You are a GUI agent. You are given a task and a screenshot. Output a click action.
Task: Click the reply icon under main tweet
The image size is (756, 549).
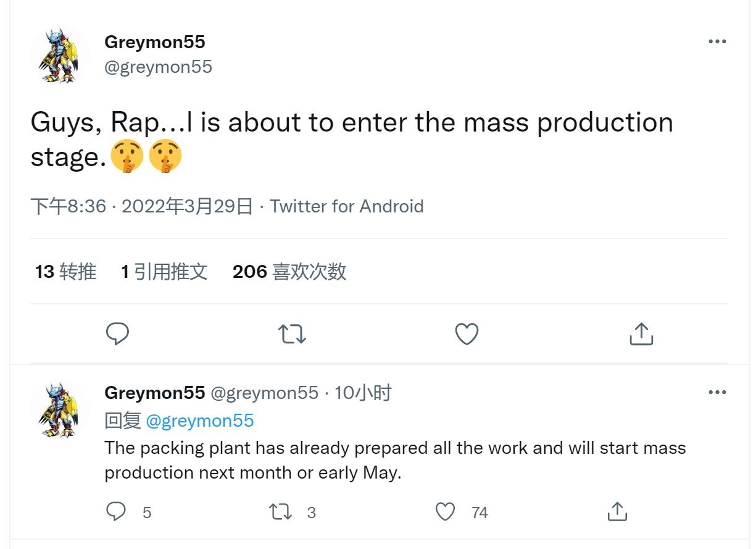[117, 334]
